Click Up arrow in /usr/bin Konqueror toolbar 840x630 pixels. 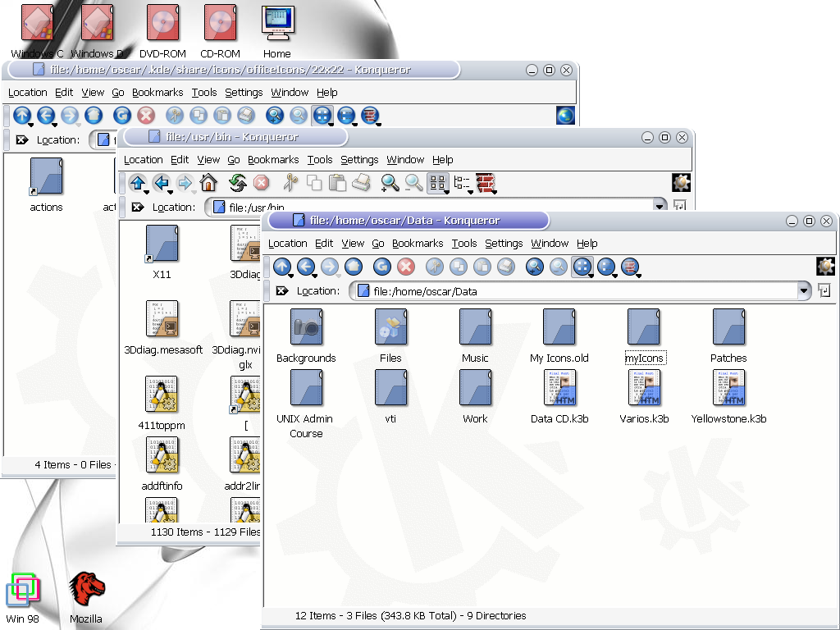(138, 183)
